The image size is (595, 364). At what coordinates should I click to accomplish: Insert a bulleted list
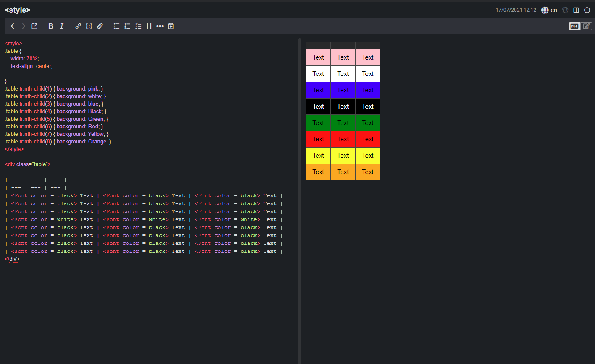pos(117,26)
